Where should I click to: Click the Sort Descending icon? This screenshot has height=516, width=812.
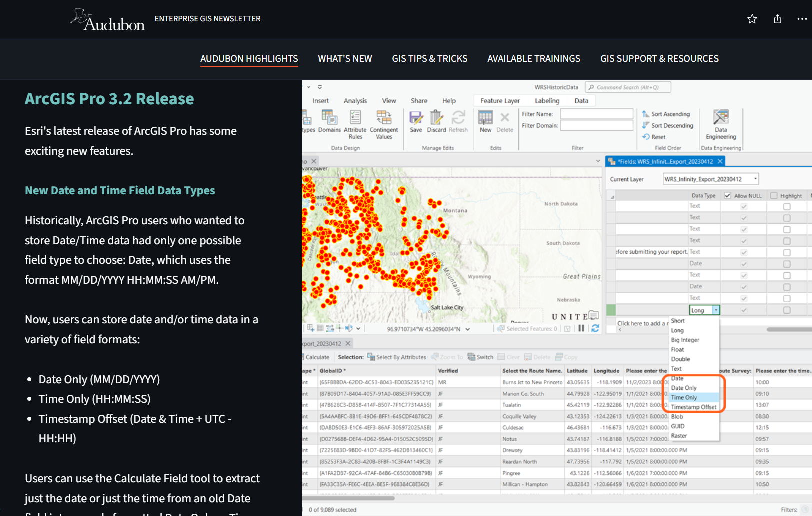pyautogui.click(x=646, y=125)
